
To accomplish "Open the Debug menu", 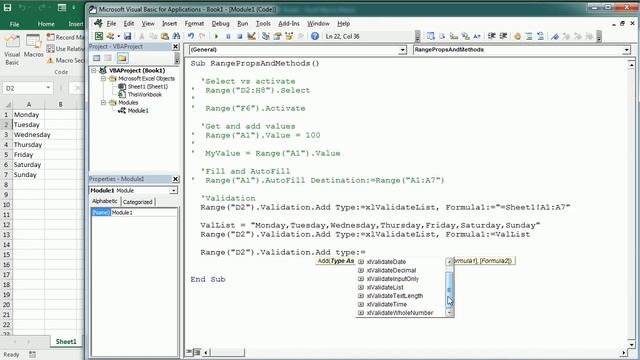I will pos(220,24).
